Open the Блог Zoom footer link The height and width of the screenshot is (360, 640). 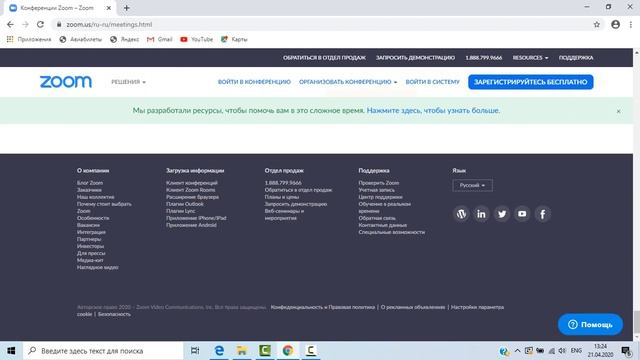(x=90, y=183)
